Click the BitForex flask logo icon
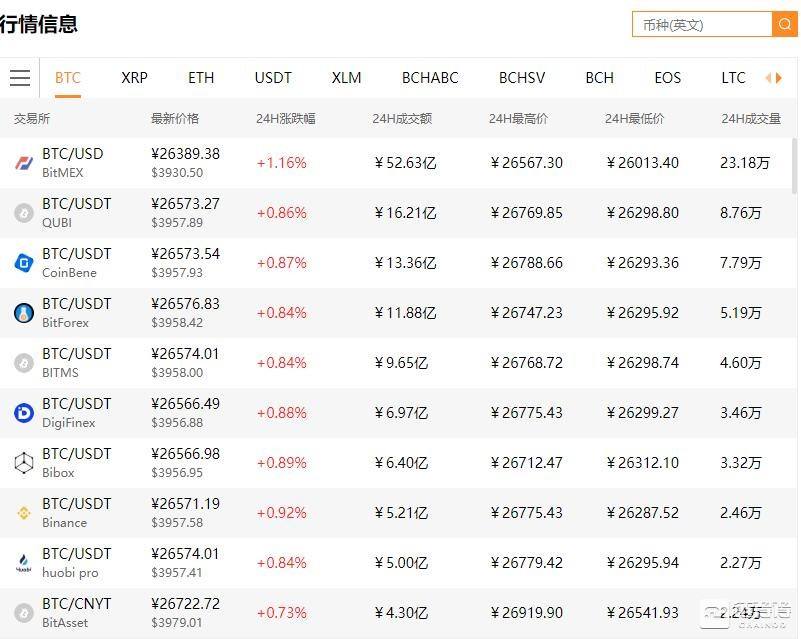Screen dimensions: 801x639 (x=24, y=313)
